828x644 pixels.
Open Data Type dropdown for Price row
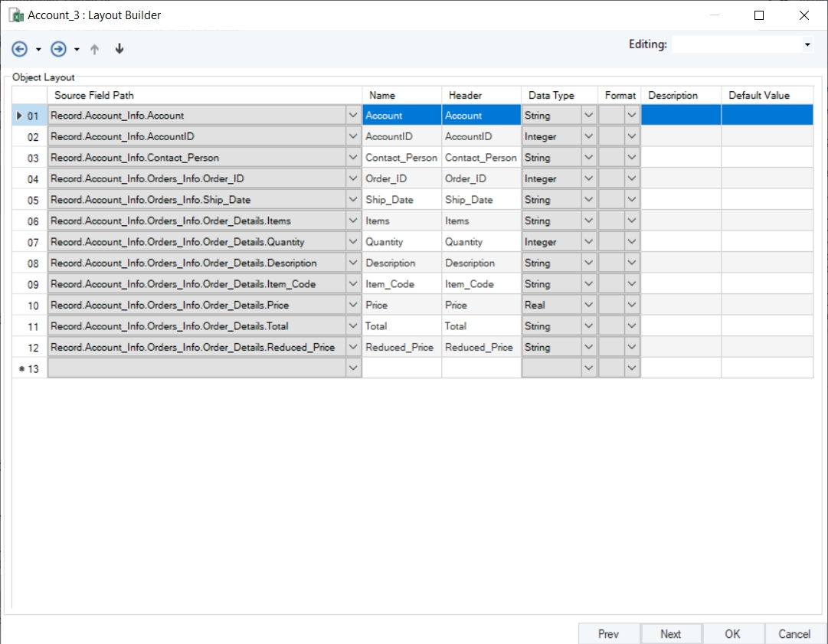(x=588, y=305)
